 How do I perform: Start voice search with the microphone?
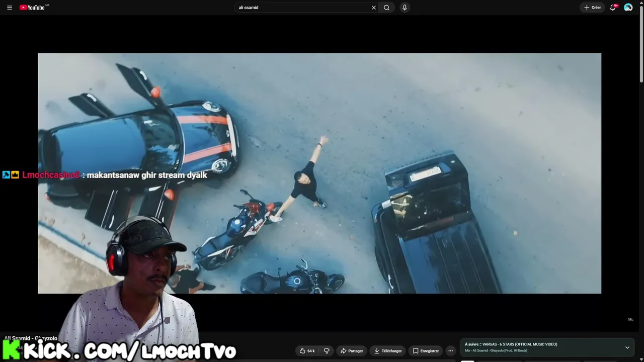coord(405,8)
